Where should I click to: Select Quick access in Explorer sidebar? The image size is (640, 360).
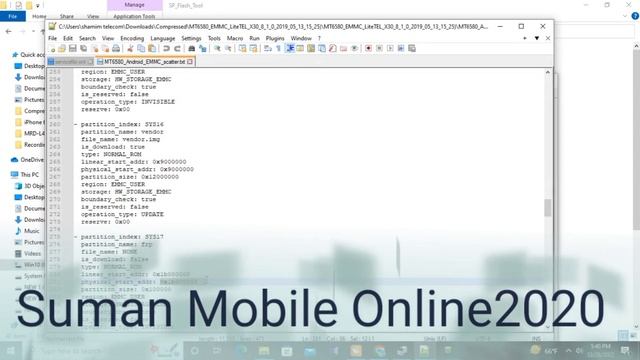(28, 55)
